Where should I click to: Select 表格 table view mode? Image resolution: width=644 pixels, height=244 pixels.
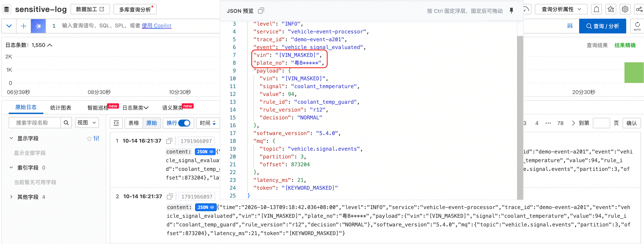click(x=134, y=123)
